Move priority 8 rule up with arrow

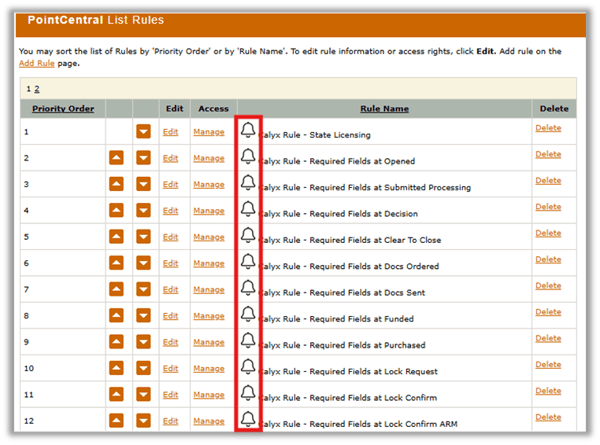117,316
